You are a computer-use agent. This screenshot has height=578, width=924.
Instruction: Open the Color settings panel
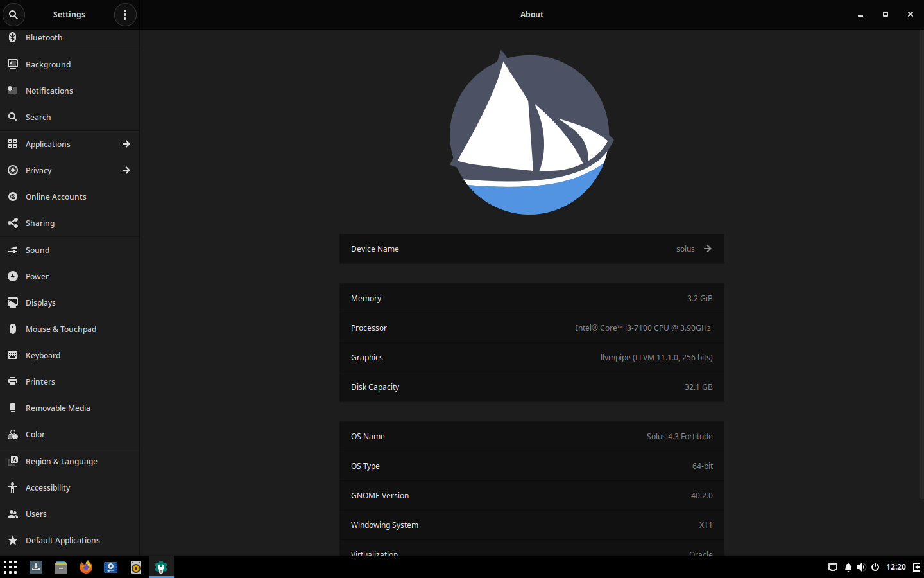69,434
